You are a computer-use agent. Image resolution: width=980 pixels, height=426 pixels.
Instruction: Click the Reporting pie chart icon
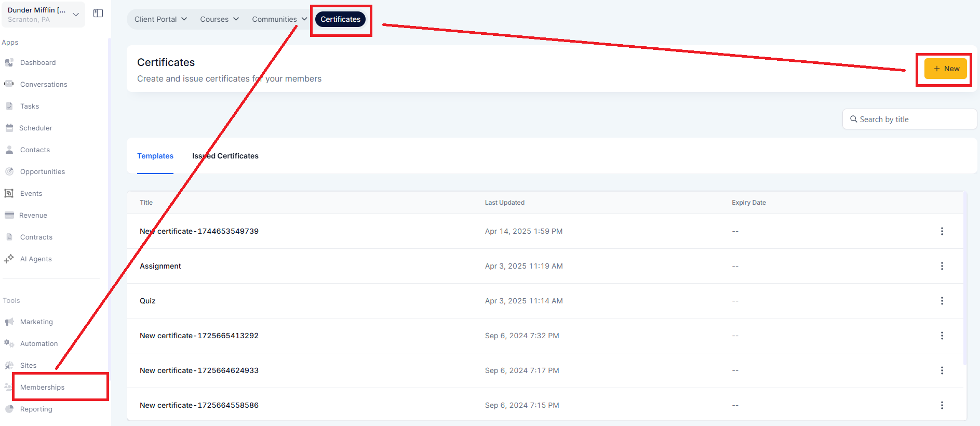9,409
